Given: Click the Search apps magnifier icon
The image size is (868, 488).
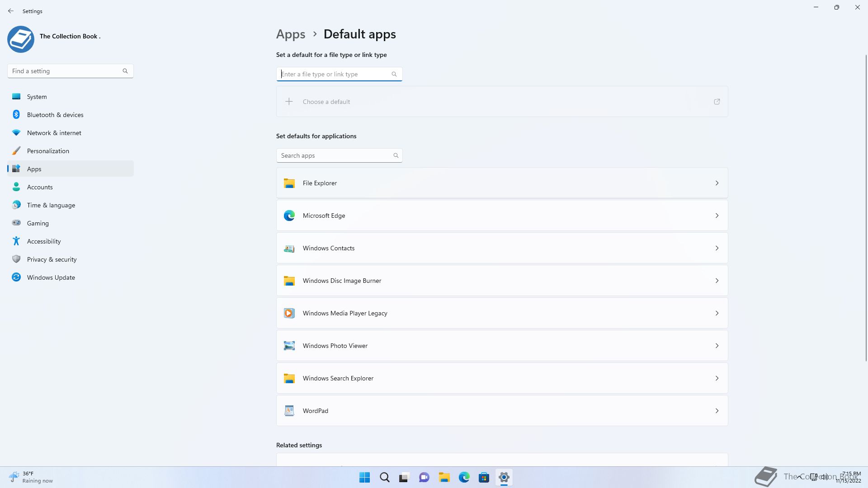Looking at the screenshot, I should (x=396, y=155).
